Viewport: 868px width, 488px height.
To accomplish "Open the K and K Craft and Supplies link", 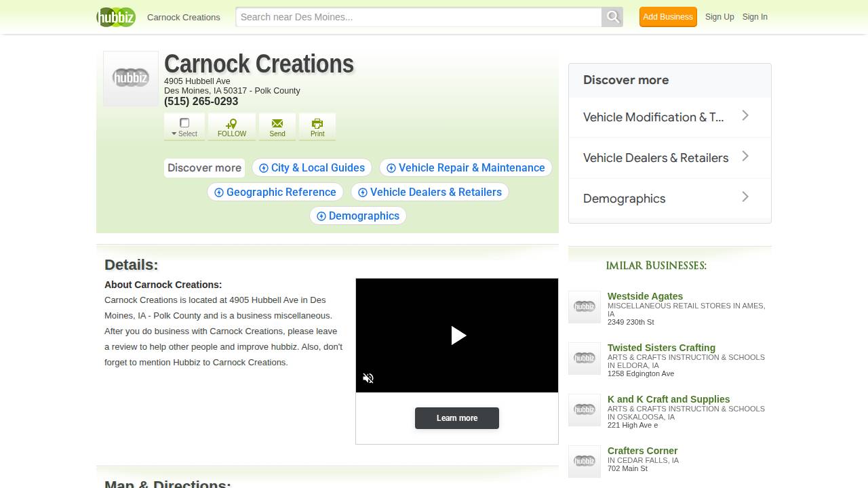I will click(669, 399).
